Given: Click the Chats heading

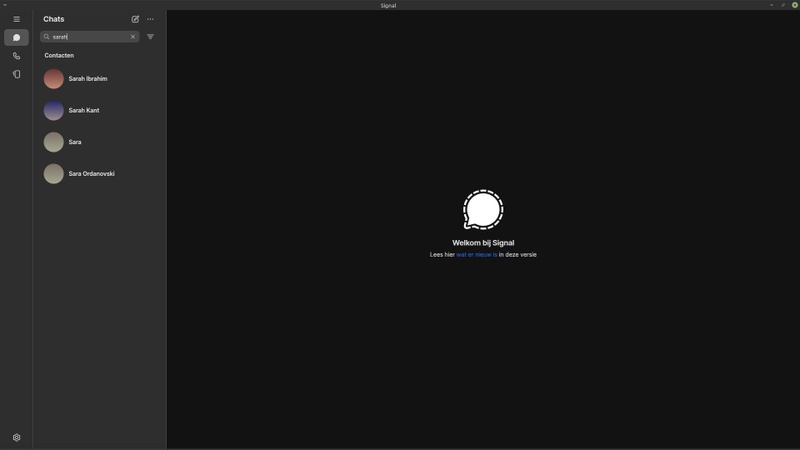Looking at the screenshot, I should coord(54,19).
